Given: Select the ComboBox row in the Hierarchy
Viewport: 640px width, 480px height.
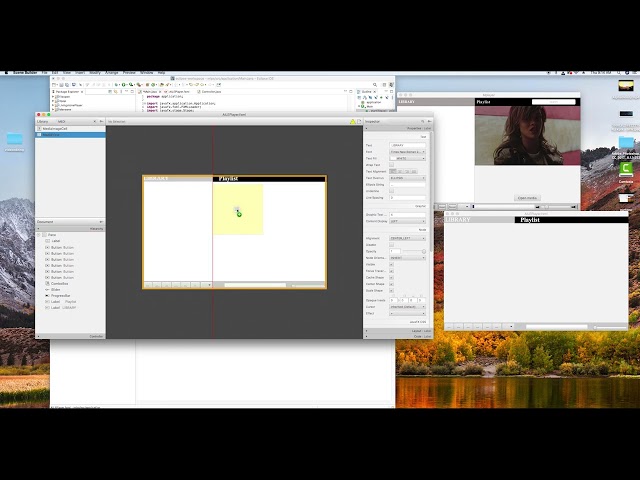Looking at the screenshot, I should (x=70, y=284).
